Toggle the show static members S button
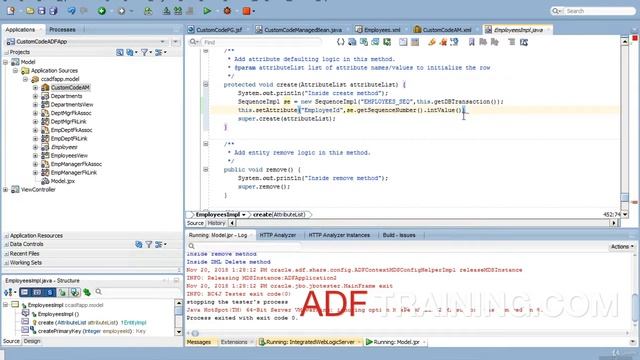The image size is (640, 360). click(50, 292)
